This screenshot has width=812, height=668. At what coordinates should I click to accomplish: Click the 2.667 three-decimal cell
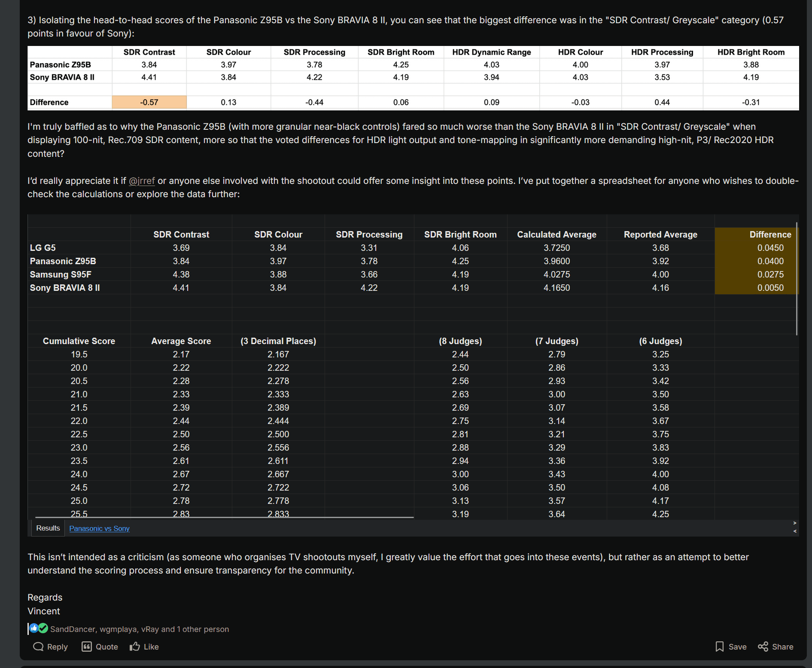pyautogui.click(x=278, y=474)
